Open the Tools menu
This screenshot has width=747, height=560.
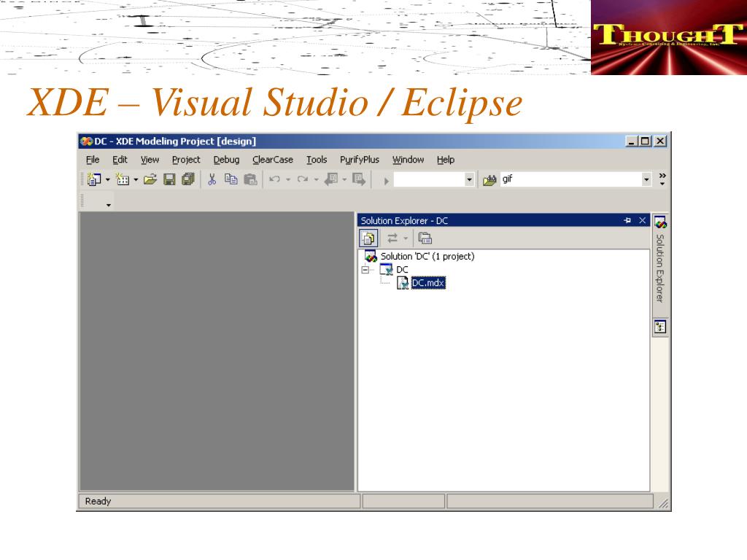coord(317,160)
